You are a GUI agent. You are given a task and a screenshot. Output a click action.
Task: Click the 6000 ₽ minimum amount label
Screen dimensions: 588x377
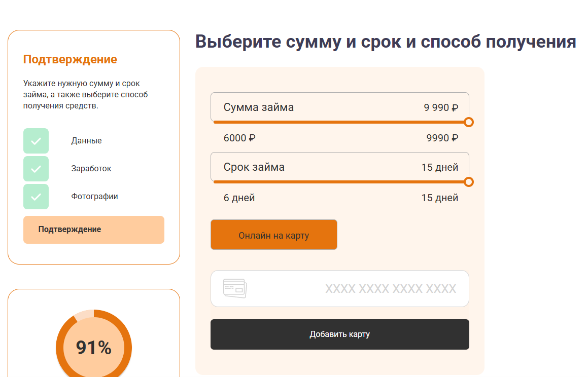[x=239, y=138]
